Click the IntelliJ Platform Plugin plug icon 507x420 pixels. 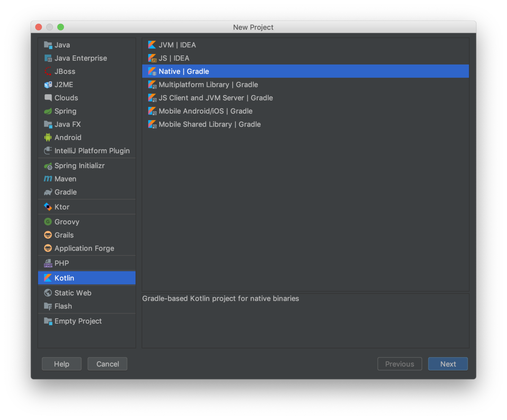tap(48, 151)
